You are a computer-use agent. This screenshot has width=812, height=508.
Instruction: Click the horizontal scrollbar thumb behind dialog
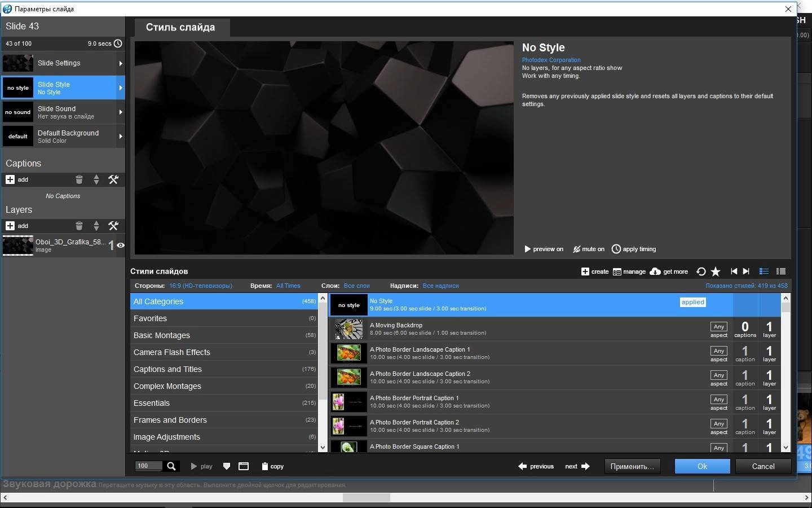367,498
